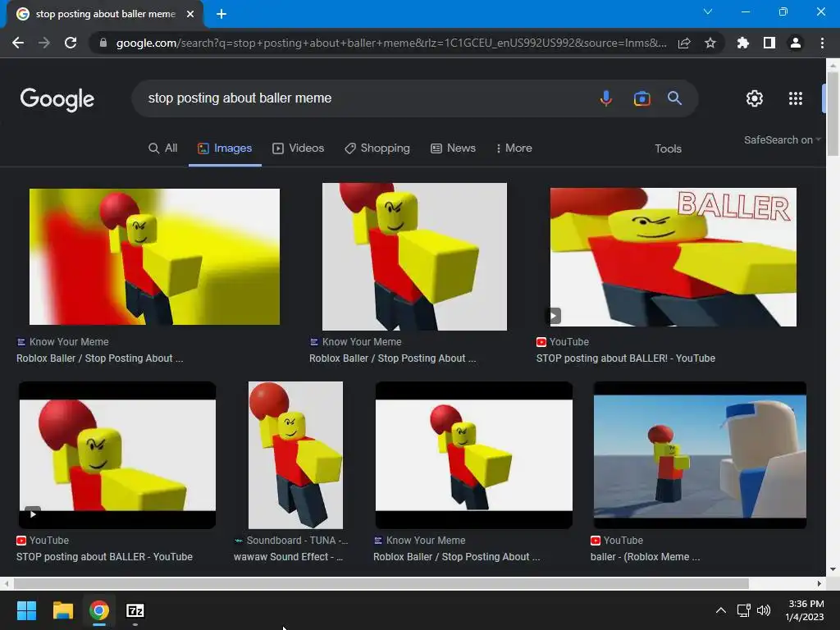Switch to News tab
Image resolution: width=840 pixels, height=630 pixels.
pos(453,148)
